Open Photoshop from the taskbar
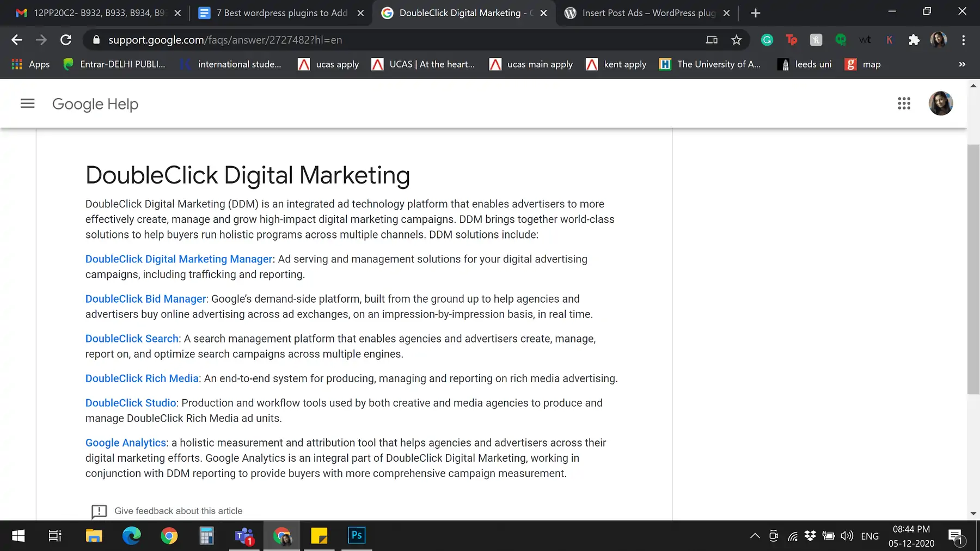Image resolution: width=980 pixels, height=551 pixels. point(357,536)
